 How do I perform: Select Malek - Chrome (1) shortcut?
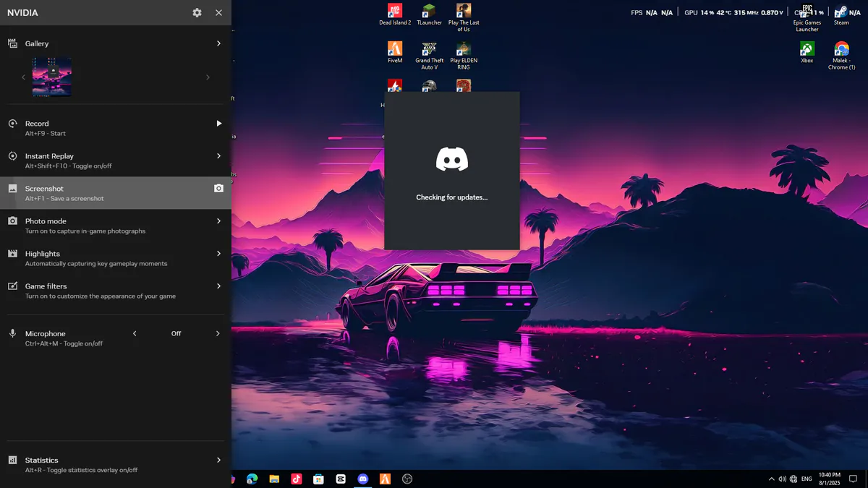[841, 56]
